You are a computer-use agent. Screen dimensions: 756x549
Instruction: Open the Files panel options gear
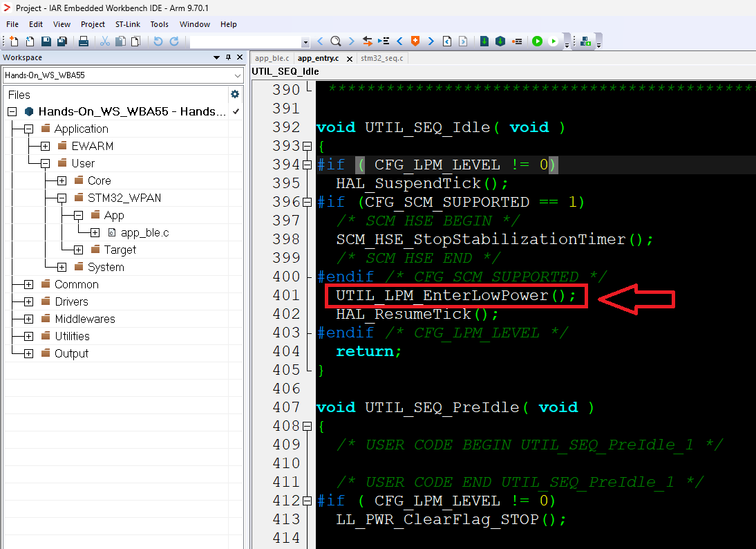234,94
